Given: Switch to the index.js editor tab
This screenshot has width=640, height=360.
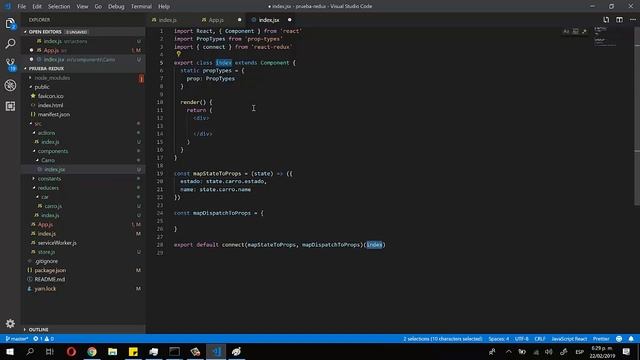Looking at the screenshot, I should [167, 20].
